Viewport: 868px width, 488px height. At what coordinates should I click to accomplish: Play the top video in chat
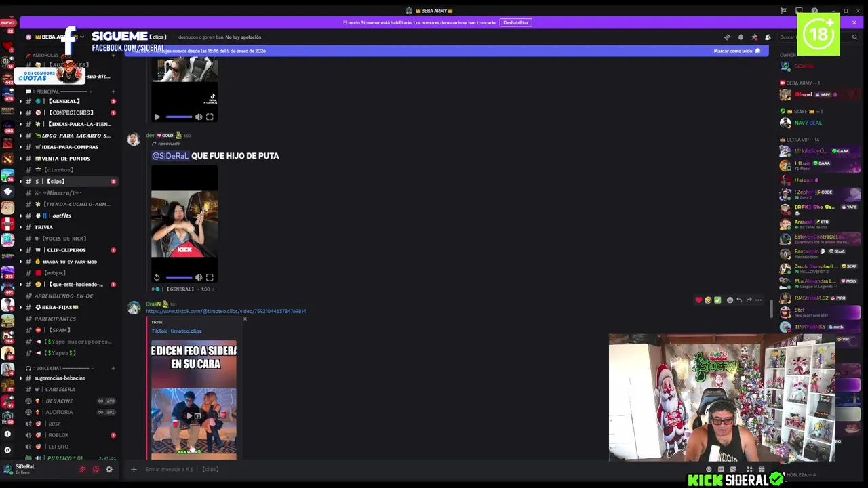(x=157, y=117)
